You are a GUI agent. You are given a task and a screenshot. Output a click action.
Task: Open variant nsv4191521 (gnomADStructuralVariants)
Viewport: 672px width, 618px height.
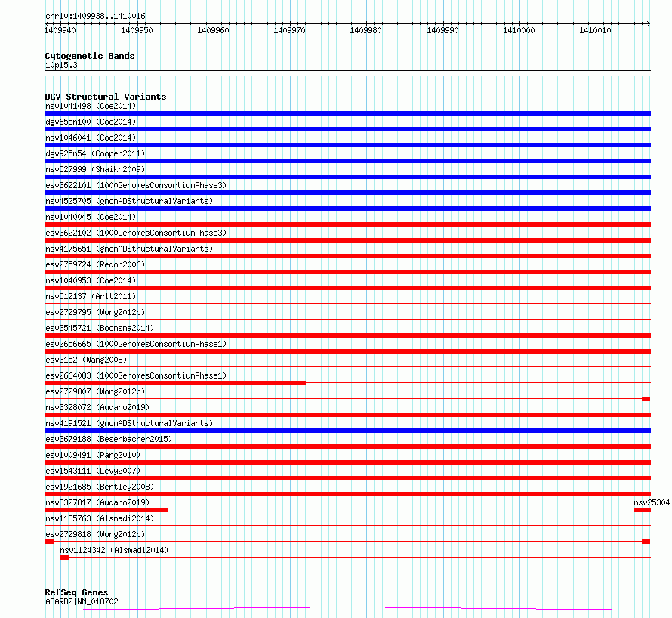129,423
